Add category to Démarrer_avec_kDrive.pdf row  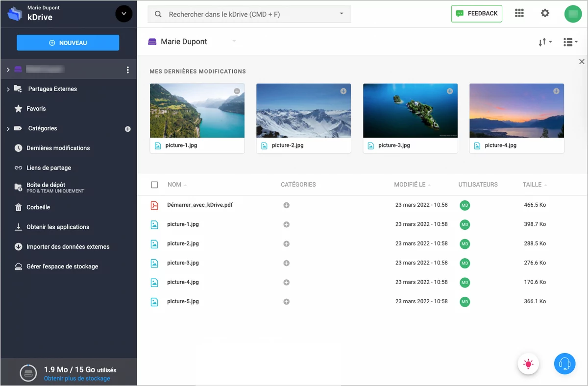[x=287, y=205]
